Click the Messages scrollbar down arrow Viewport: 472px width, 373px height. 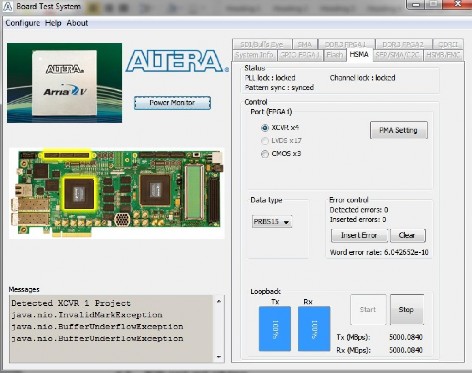pos(219,357)
